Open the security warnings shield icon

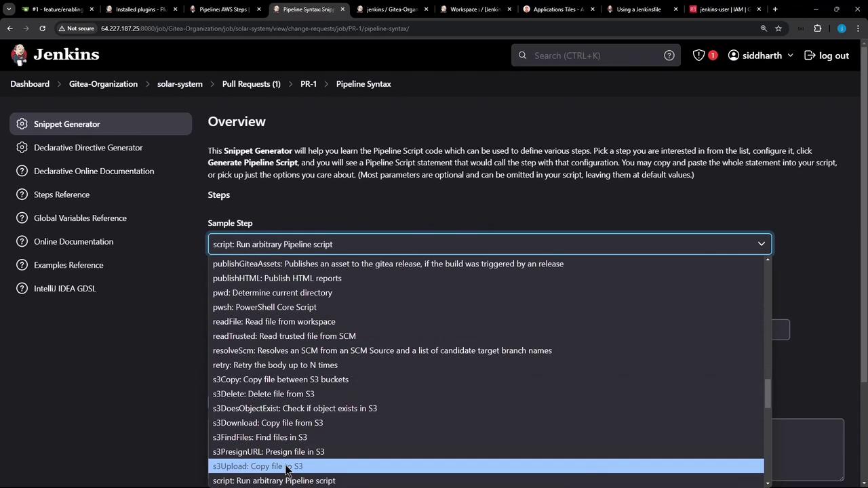[x=698, y=56]
